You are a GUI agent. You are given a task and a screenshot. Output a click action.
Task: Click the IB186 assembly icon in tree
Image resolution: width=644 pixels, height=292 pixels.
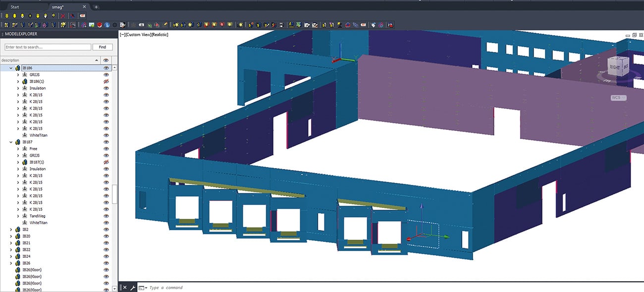click(x=17, y=68)
